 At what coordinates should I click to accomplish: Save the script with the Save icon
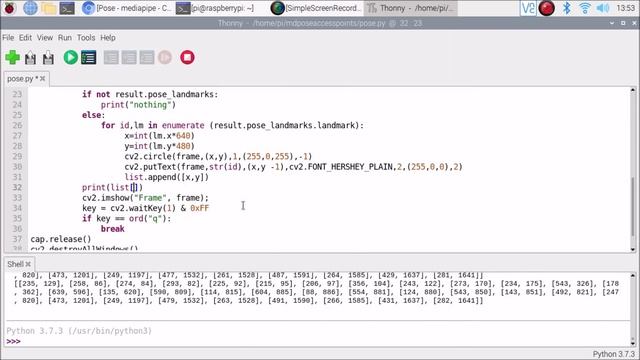[x=48, y=58]
